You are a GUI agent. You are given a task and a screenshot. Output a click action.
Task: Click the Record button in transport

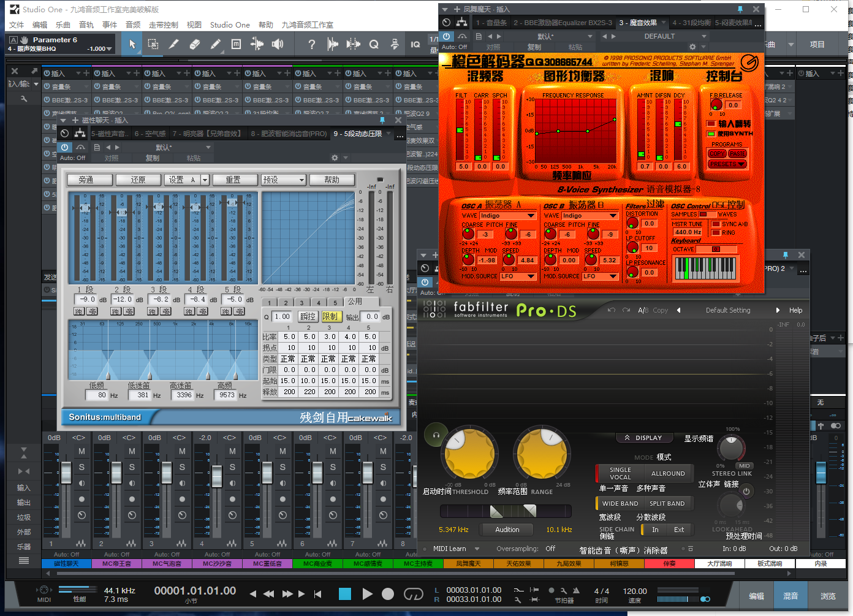[x=388, y=594]
